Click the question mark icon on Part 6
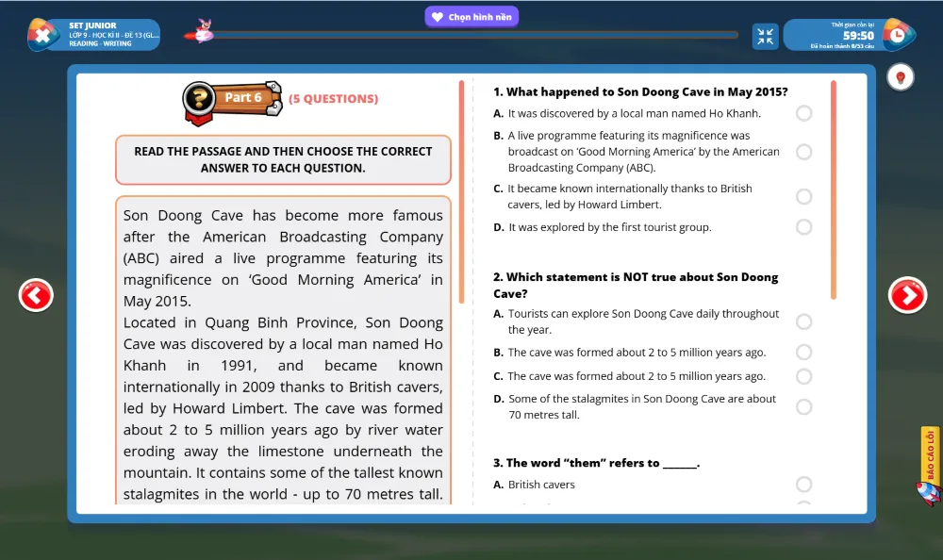This screenshot has width=943, height=560. click(x=200, y=98)
